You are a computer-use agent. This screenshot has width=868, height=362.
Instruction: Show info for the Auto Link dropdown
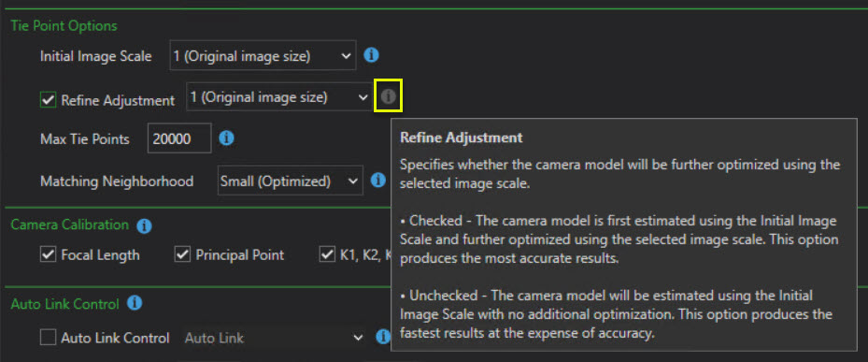click(382, 337)
